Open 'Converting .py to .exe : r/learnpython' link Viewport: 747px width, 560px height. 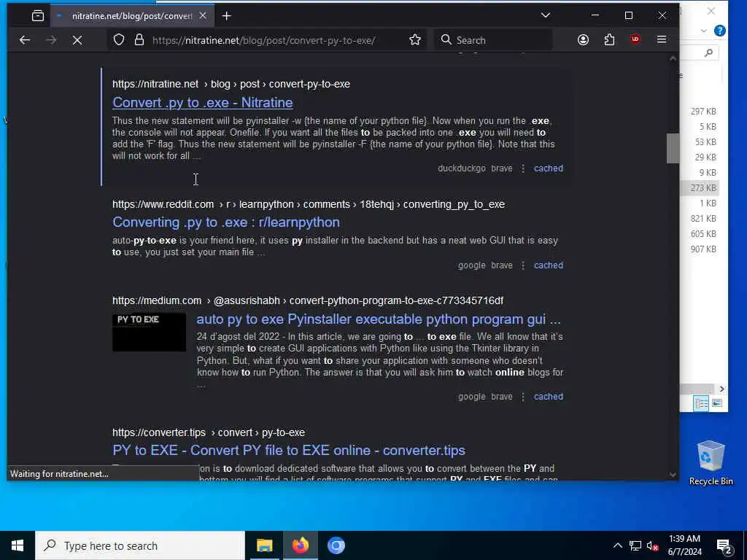pyautogui.click(x=226, y=222)
